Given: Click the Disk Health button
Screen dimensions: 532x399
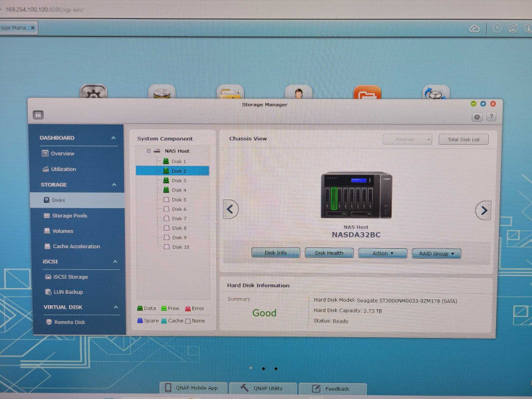Looking at the screenshot, I should point(329,253).
